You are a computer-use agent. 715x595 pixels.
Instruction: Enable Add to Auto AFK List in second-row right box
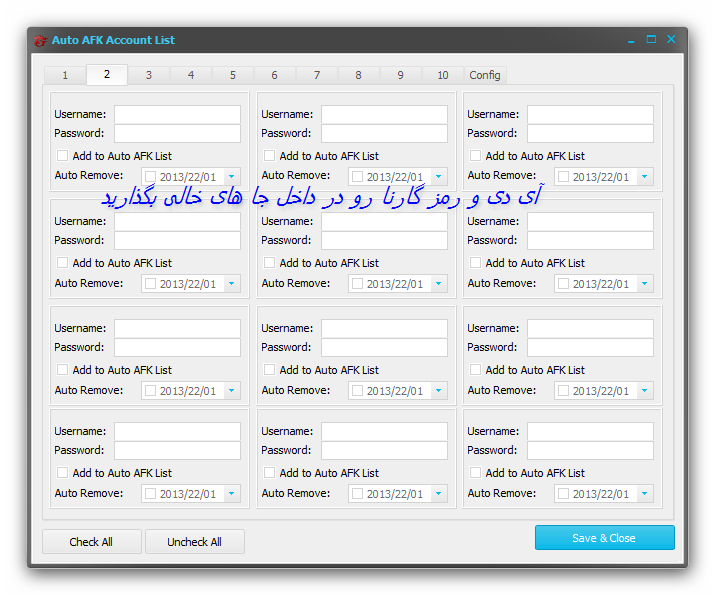point(475,263)
